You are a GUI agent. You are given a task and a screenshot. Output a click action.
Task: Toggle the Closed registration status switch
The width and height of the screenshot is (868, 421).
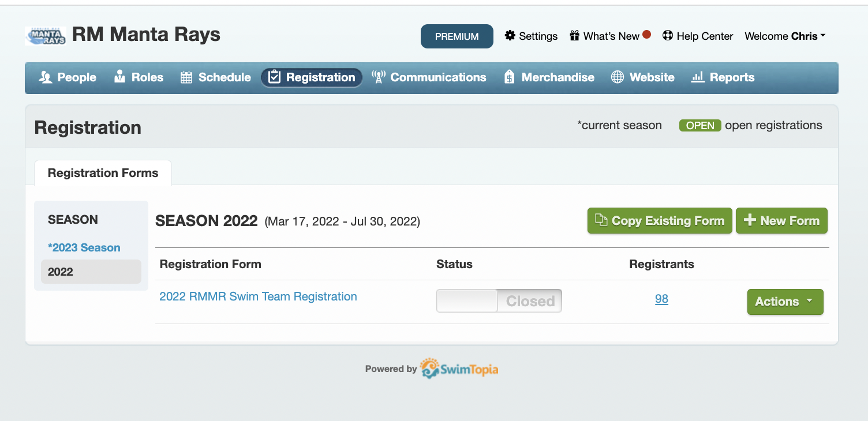point(499,301)
